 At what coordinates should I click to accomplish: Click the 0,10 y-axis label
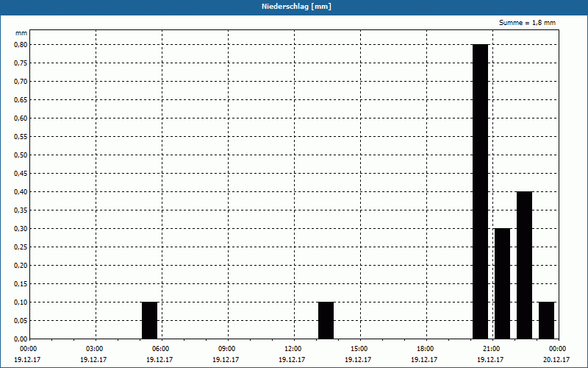(21, 302)
